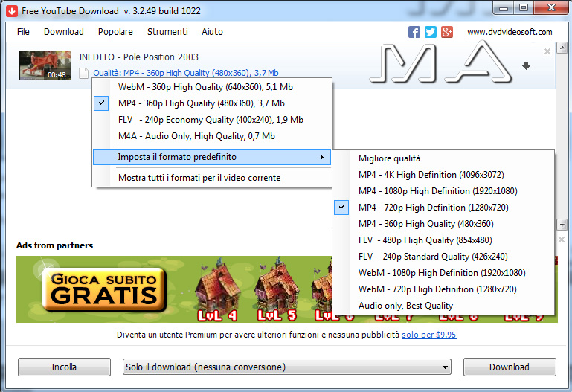This screenshot has height=392, width=572.
Task: Set default to FLV - 480p High Quality
Action: pyautogui.click(x=443, y=240)
